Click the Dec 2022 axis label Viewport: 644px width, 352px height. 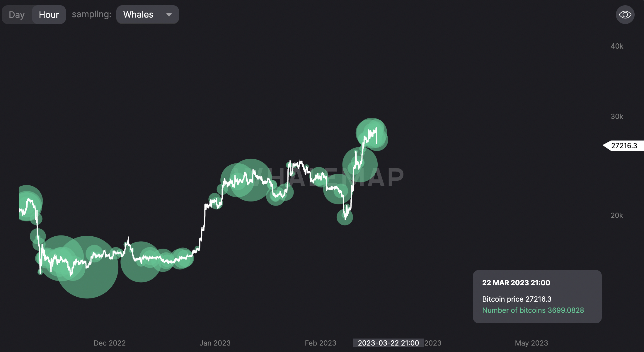coord(110,343)
